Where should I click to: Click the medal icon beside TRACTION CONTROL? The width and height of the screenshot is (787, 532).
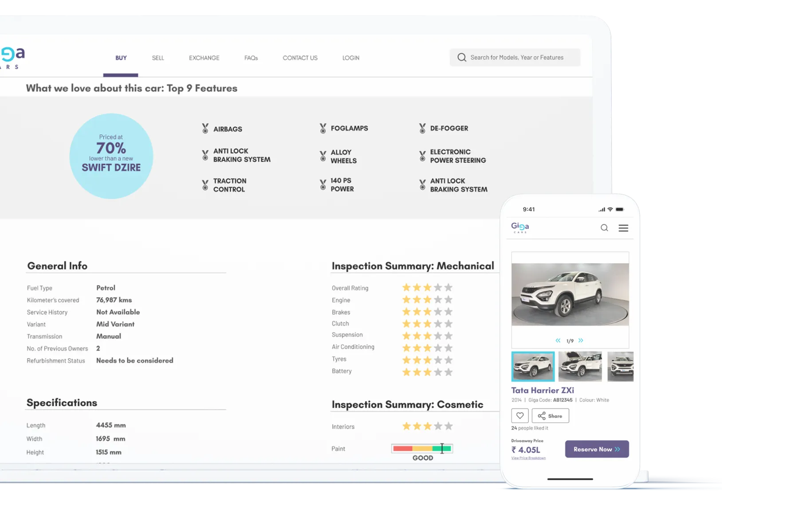click(205, 185)
